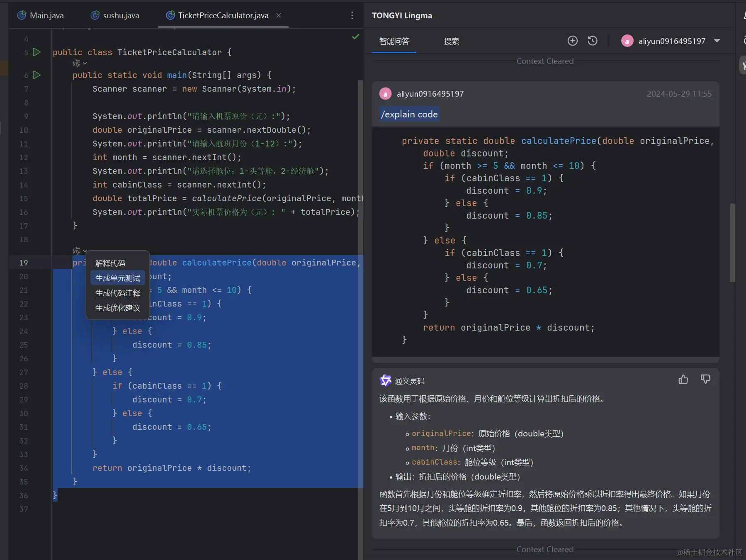Click the 'return originalPrice * discount;' editor line
This screenshot has height=560, width=746.
tap(172, 468)
